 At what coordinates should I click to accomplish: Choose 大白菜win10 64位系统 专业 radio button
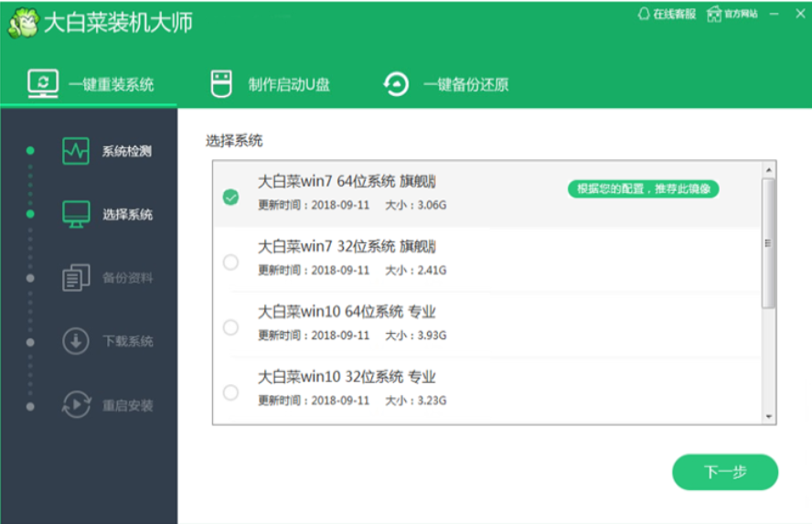(x=230, y=327)
